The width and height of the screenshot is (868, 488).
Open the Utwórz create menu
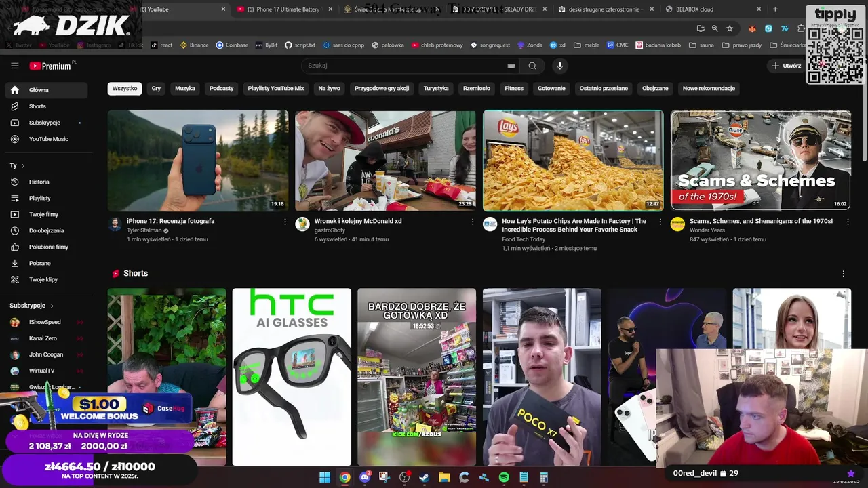786,66
